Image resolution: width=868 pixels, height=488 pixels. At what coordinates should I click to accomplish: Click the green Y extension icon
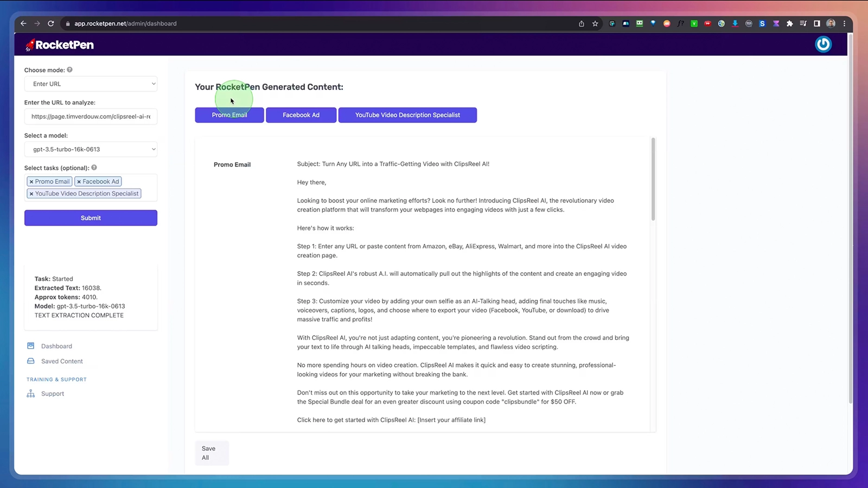point(694,23)
